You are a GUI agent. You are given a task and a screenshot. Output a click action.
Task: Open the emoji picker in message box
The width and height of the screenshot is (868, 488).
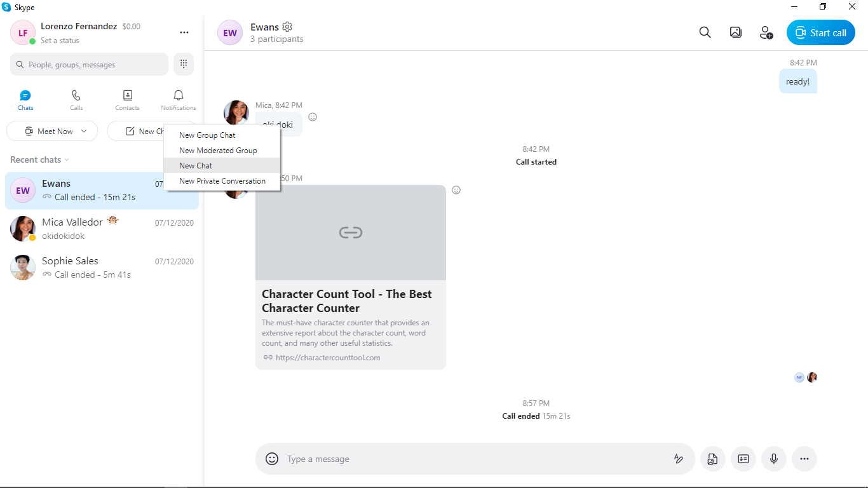pos(272,459)
